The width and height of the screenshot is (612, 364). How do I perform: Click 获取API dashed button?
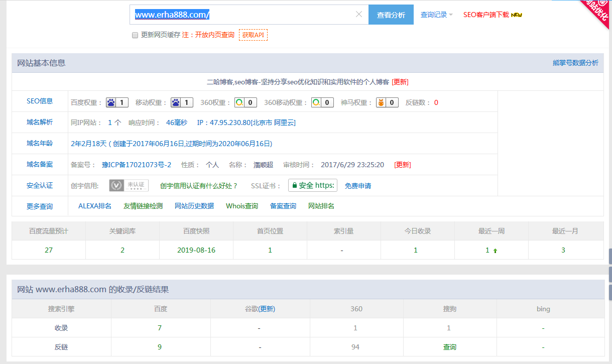tap(253, 35)
